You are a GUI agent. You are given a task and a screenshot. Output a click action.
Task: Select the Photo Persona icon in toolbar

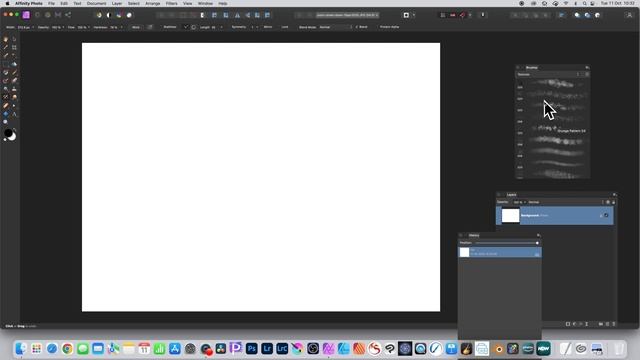point(26,15)
